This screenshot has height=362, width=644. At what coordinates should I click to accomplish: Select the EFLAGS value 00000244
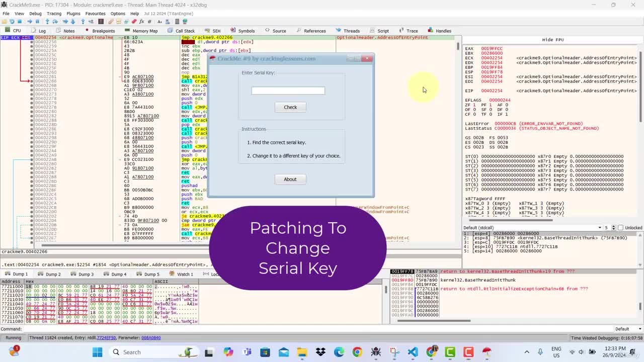[x=500, y=100]
